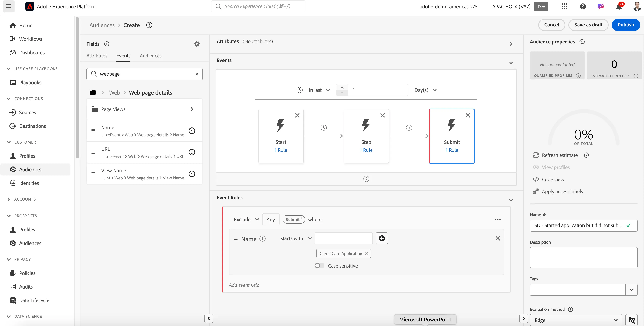Open the AI assistant chat icon

point(601,6)
